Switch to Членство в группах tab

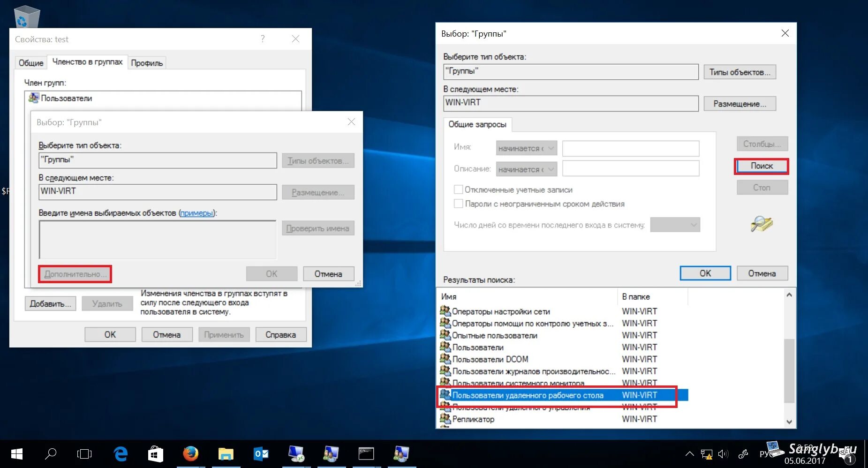coord(87,62)
